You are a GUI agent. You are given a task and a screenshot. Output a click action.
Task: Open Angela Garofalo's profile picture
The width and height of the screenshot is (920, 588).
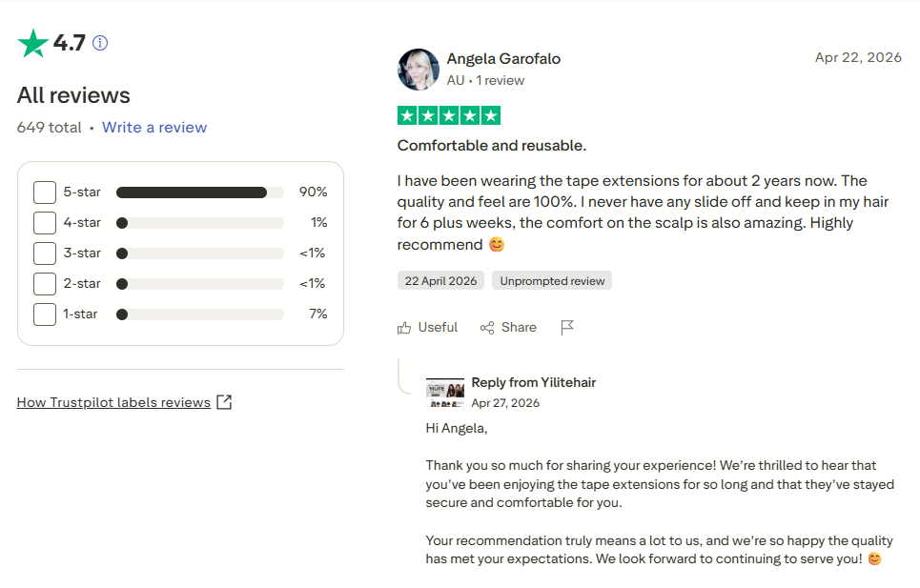point(419,70)
